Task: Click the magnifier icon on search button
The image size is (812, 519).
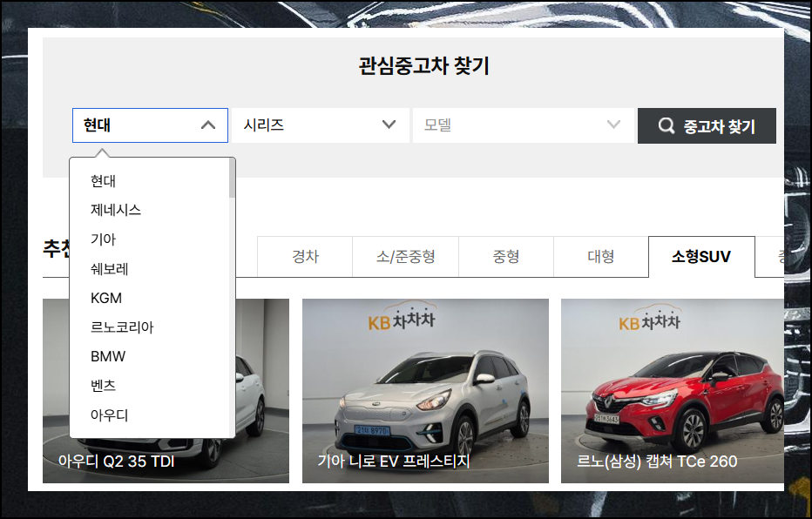Action: tap(666, 125)
